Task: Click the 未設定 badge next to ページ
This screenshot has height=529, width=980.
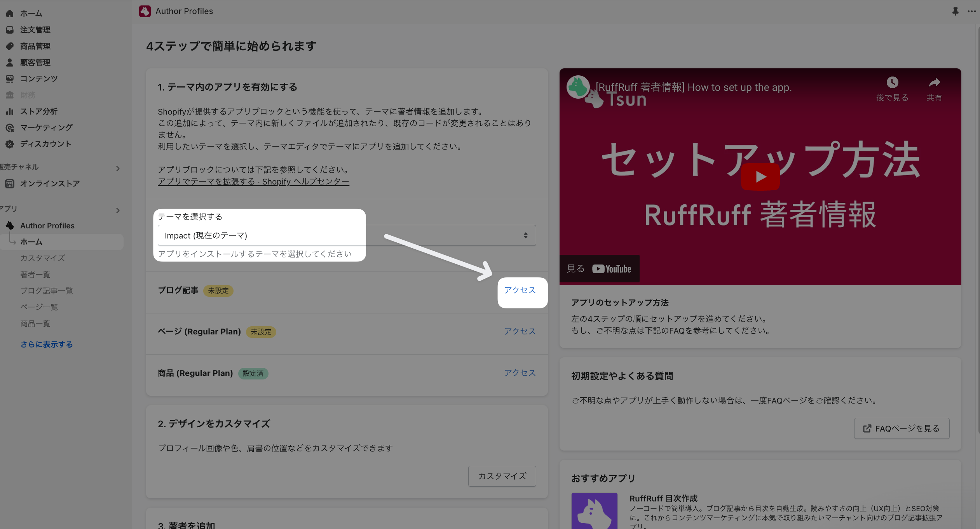Action: tap(261, 332)
